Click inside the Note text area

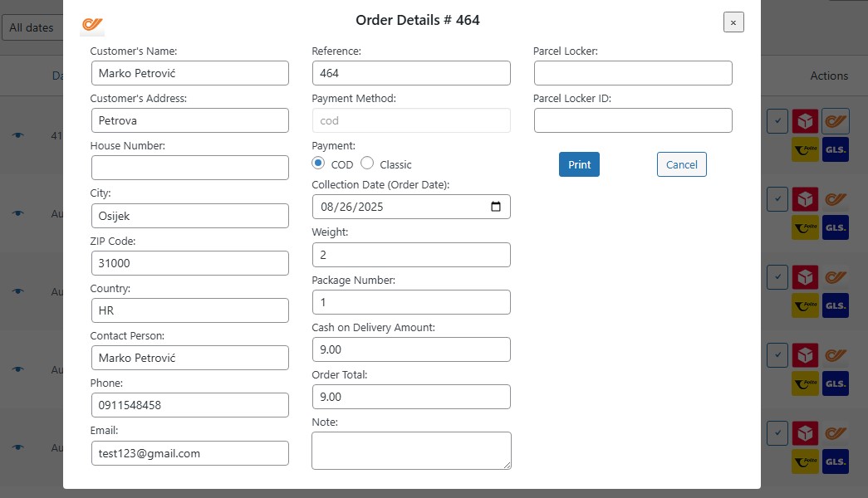tap(411, 450)
